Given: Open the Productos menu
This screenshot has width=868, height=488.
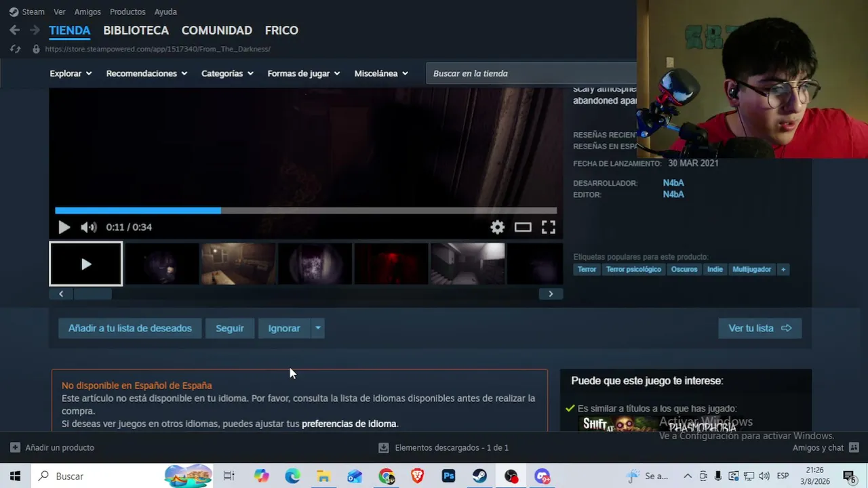Looking at the screenshot, I should [127, 12].
